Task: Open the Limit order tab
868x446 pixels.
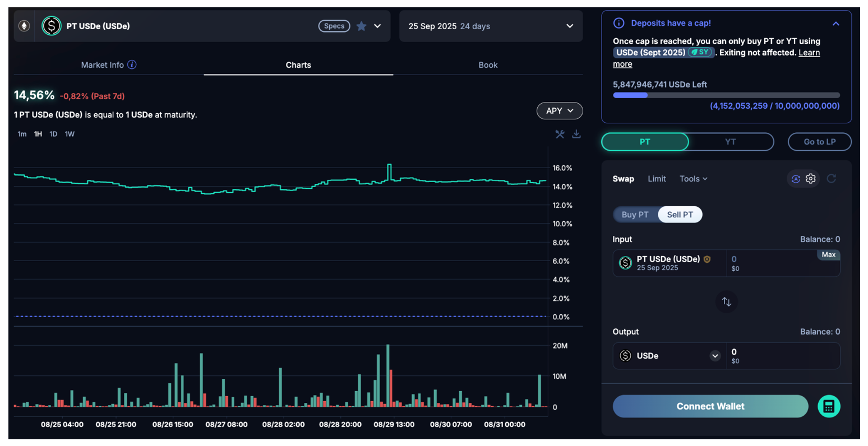Action: [657, 179]
